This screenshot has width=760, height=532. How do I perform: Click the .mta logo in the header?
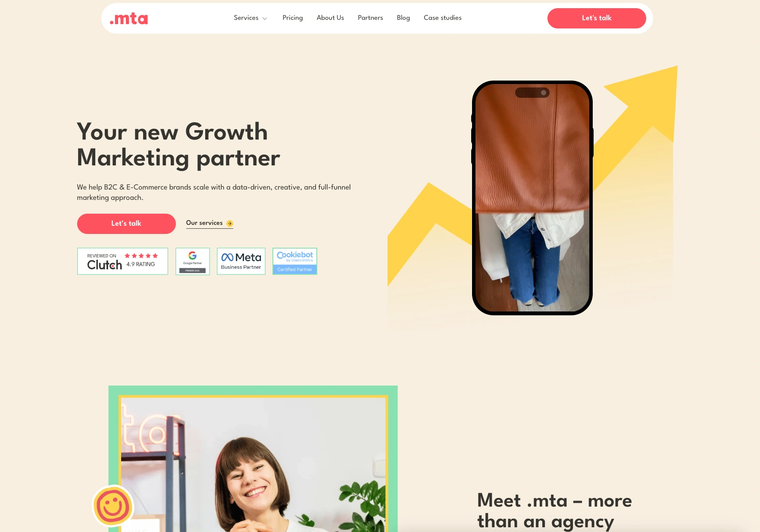coord(128,19)
